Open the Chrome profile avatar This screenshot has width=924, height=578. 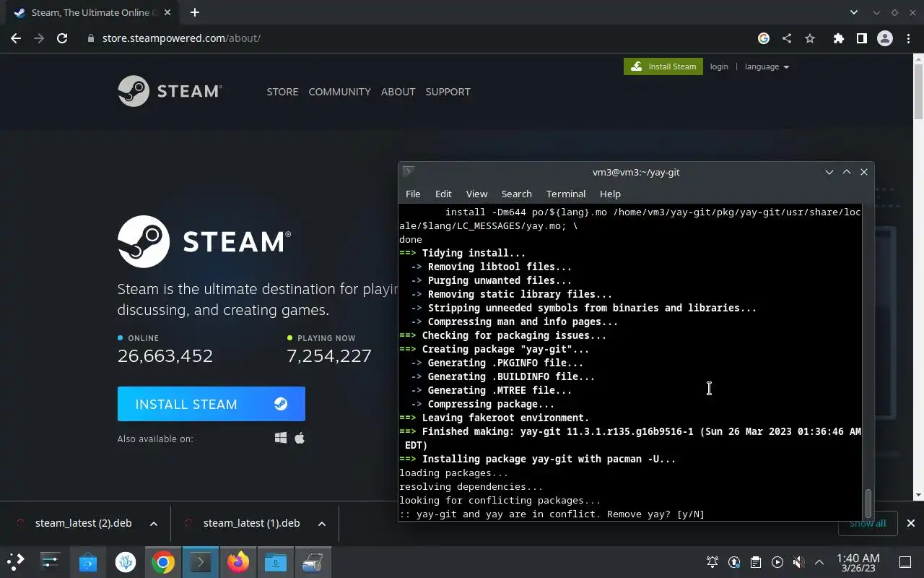click(x=885, y=38)
